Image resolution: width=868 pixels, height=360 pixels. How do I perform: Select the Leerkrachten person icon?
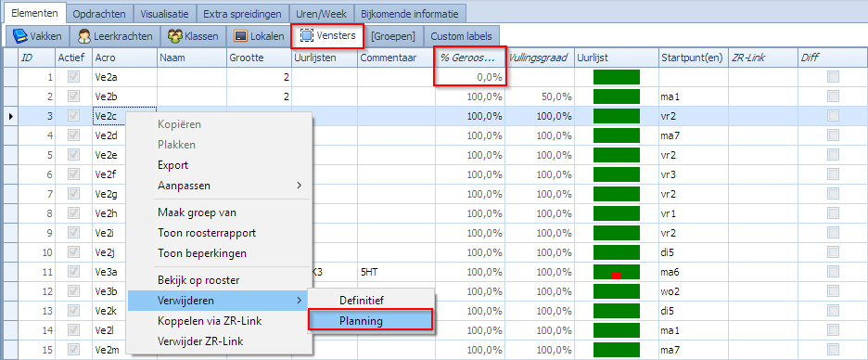pyautogui.click(x=84, y=36)
